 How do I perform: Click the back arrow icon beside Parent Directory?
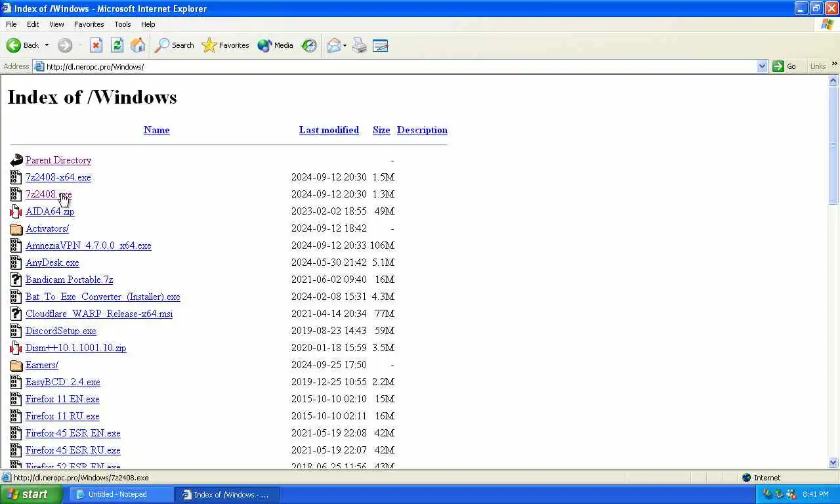click(16, 160)
